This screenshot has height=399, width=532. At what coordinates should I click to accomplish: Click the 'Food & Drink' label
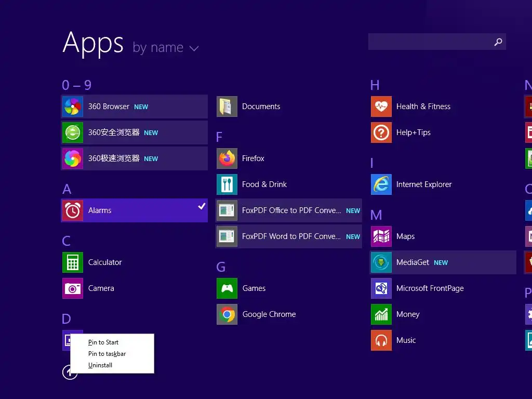(264, 184)
